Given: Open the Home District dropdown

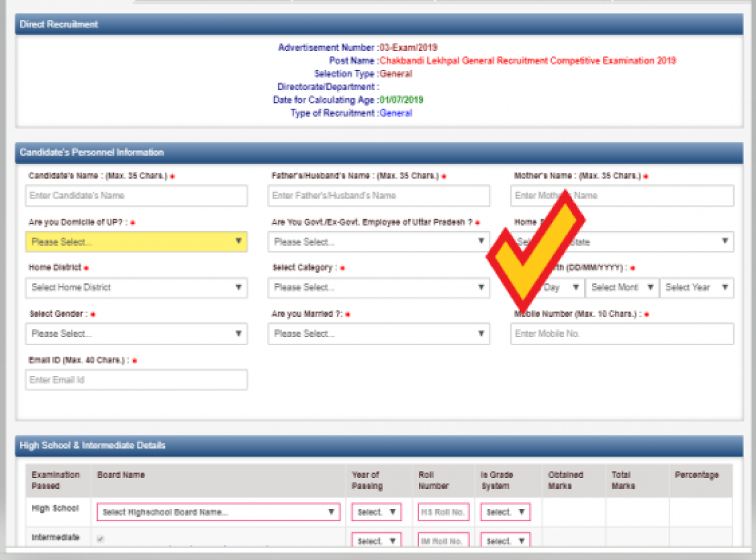Looking at the screenshot, I should (x=136, y=288).
